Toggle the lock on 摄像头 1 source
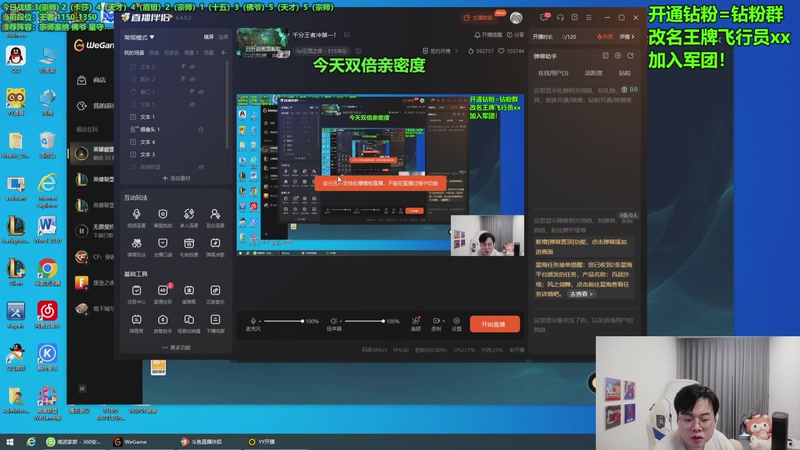 pos(201,130)
